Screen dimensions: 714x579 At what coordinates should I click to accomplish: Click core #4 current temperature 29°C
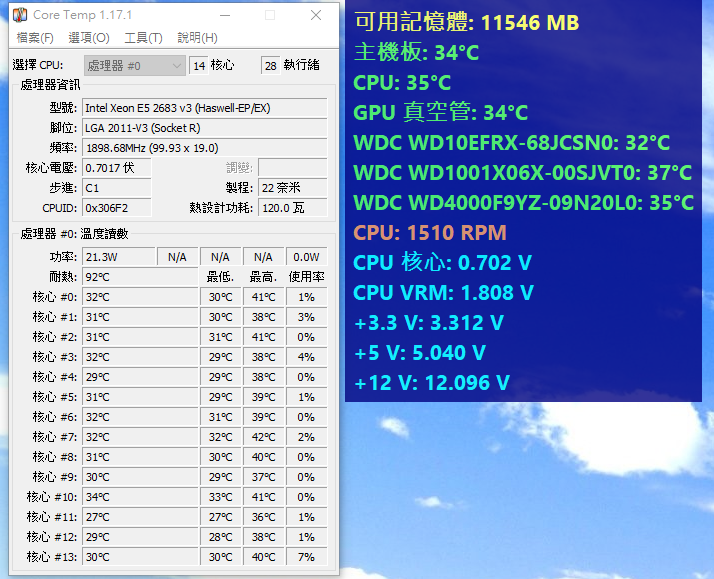coord(140,377)
